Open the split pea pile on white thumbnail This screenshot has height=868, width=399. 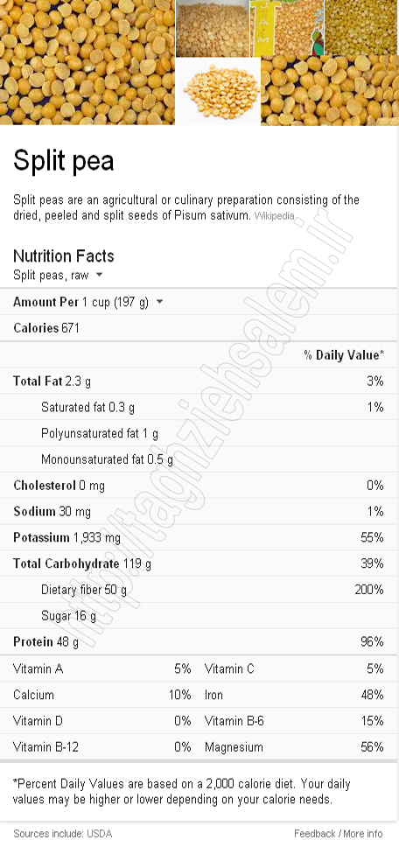218,91
